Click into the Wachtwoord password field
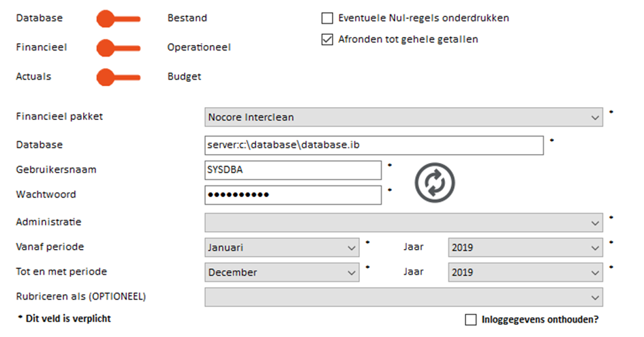 tap(292, 195)
